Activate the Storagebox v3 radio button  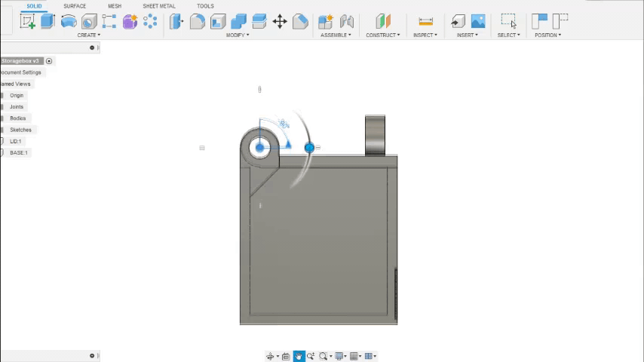point(49,61)
